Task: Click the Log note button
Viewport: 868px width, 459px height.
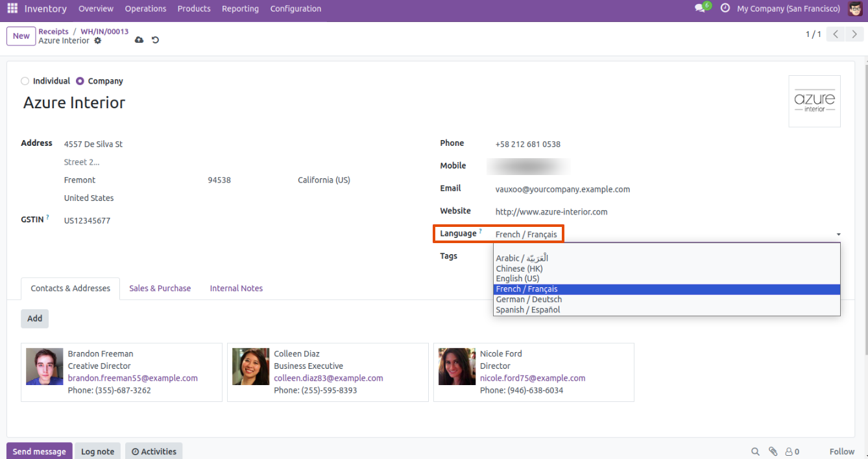Action: (x=97, y=452)
